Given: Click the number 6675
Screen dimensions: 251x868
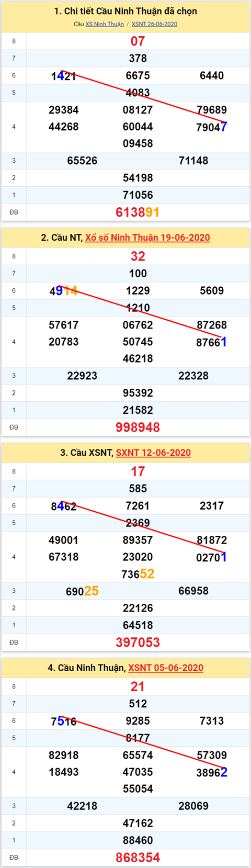Looking at the screenshot, I should pyautogui.click(x=138, y=75).
